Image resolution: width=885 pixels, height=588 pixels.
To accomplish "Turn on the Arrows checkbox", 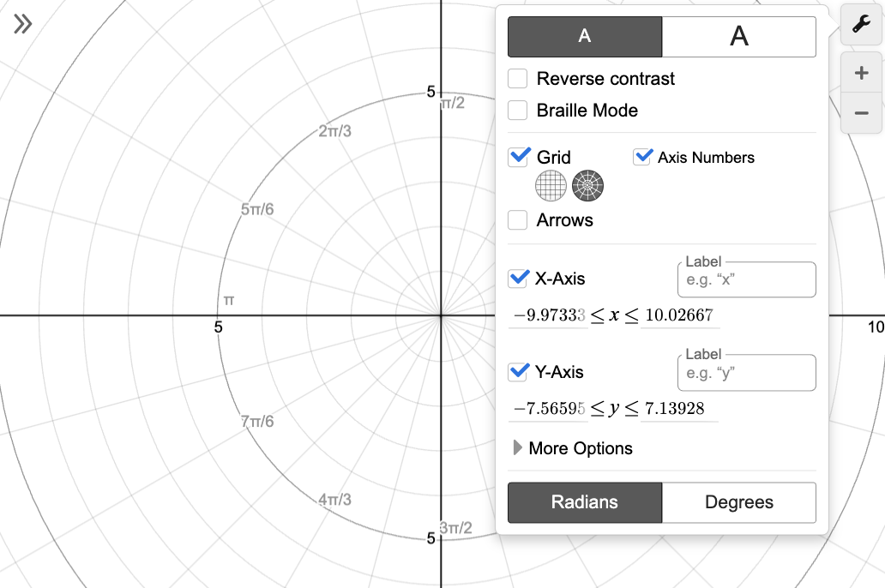I will click(x=518, y=220).
